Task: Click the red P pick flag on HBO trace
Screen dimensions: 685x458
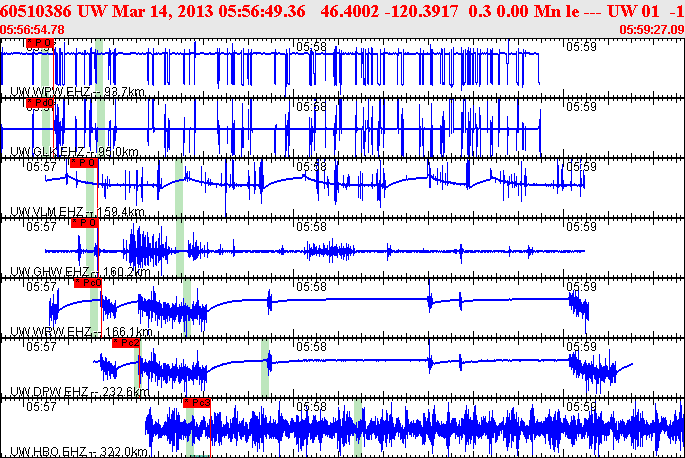Action: tap(197, 402)
